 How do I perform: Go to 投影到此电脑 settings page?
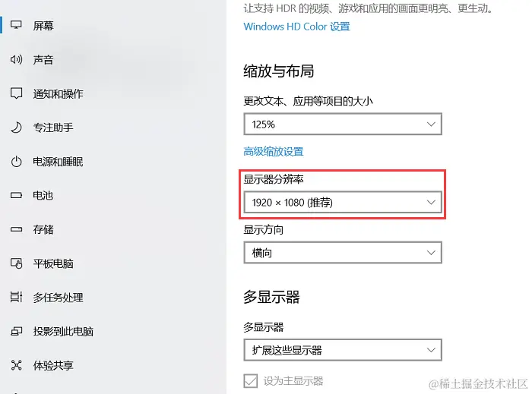click(x=63, y=331)
